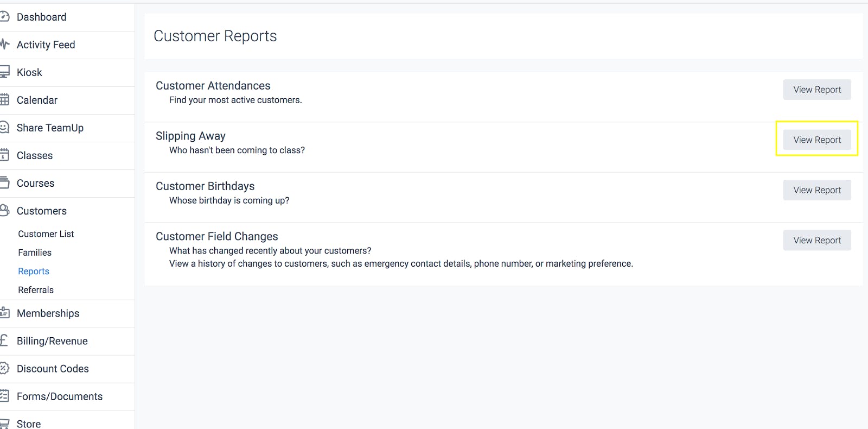Image resolution: width=868 pixels, height=429 pixels.
Task: Click the Classes calendar icon
Action: pyautogui.click(x=4, y=155)
